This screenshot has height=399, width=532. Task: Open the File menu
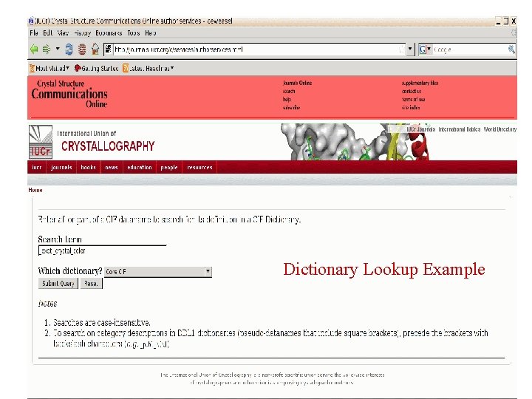point(34,33)
